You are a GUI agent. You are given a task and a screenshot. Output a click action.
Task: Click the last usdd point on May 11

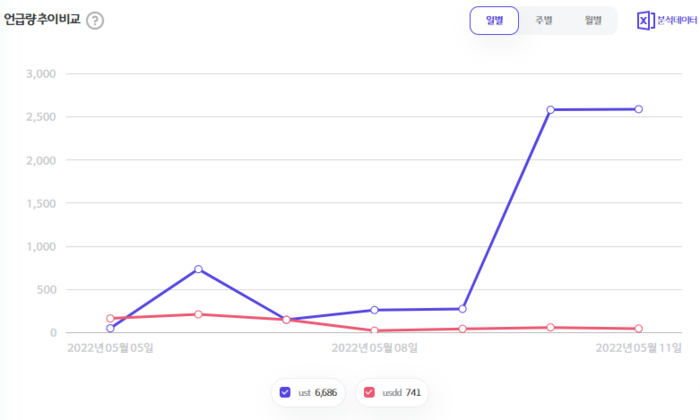coord(638,329)
